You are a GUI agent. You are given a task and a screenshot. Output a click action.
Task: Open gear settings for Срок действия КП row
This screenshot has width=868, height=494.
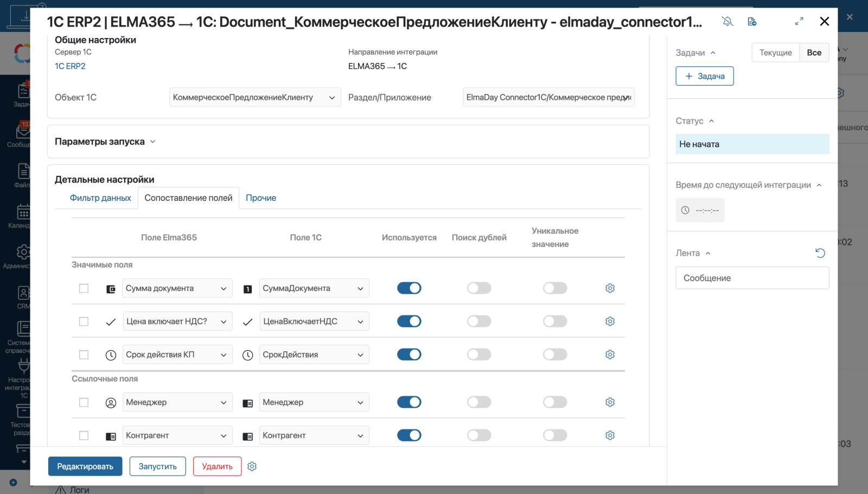coord(610,354)
